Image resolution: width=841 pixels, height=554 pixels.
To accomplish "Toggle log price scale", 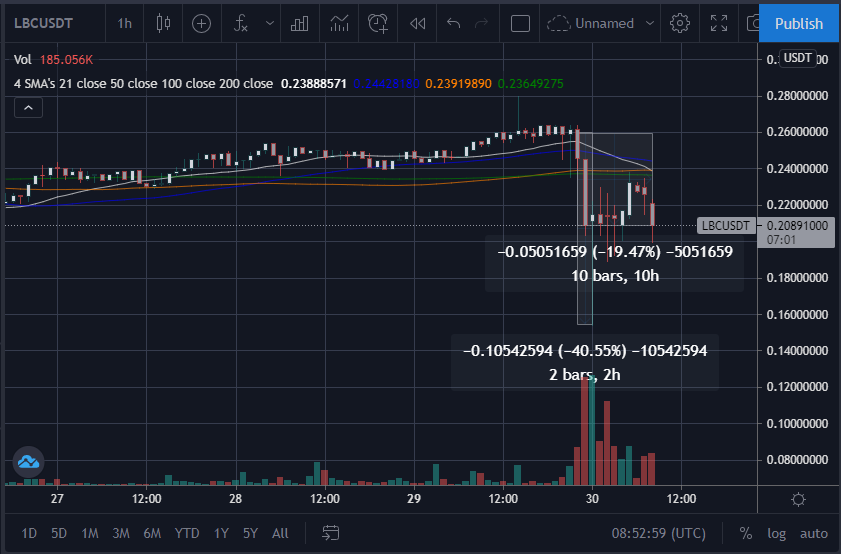I will point(776,533).
